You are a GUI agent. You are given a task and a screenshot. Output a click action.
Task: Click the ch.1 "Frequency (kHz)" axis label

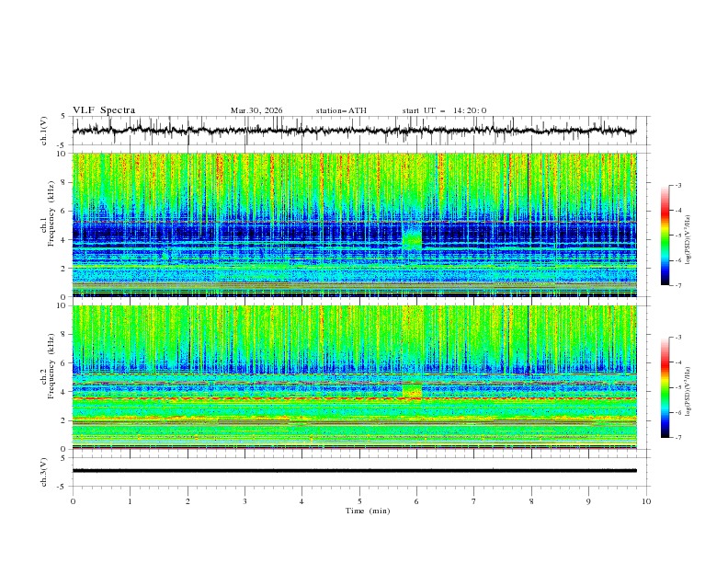[51, 214]
